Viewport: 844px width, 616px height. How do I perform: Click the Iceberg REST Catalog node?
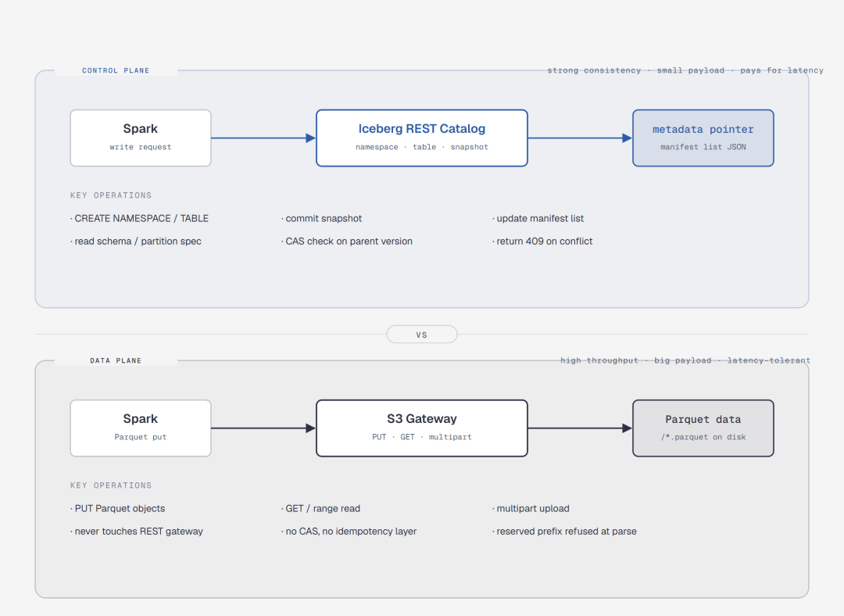421,138
